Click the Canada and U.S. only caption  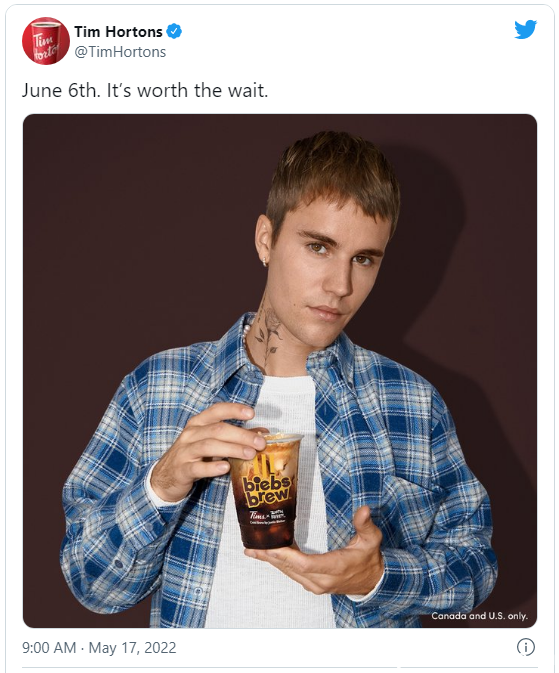click(x=480, y=615)
